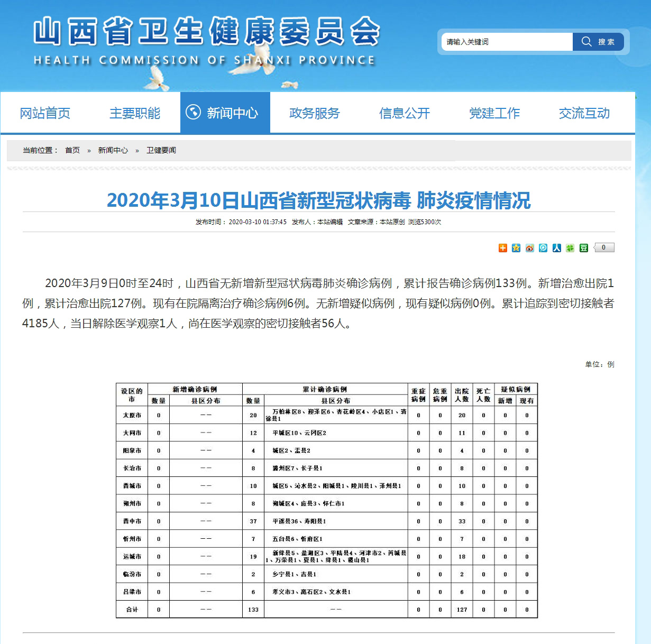Image resolution: width=651 pixels, height=644 pixels.
Task: Open the 网站首页 navigation tab
Action: (45, 113)
